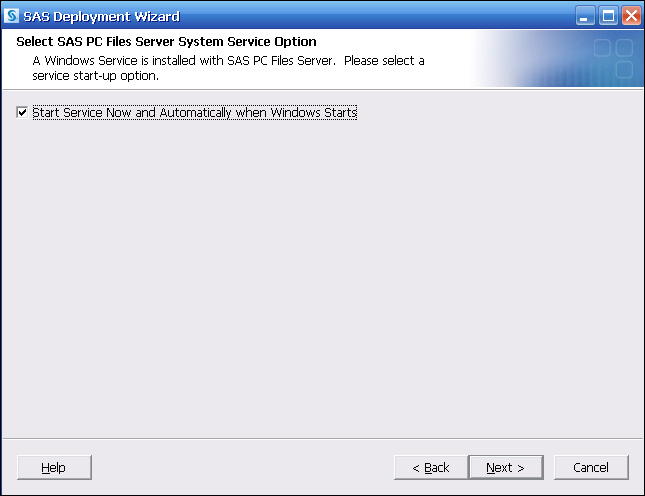Proceed with the Next button
The width and height of the screenshot is (645, 496).
(505, 467)
